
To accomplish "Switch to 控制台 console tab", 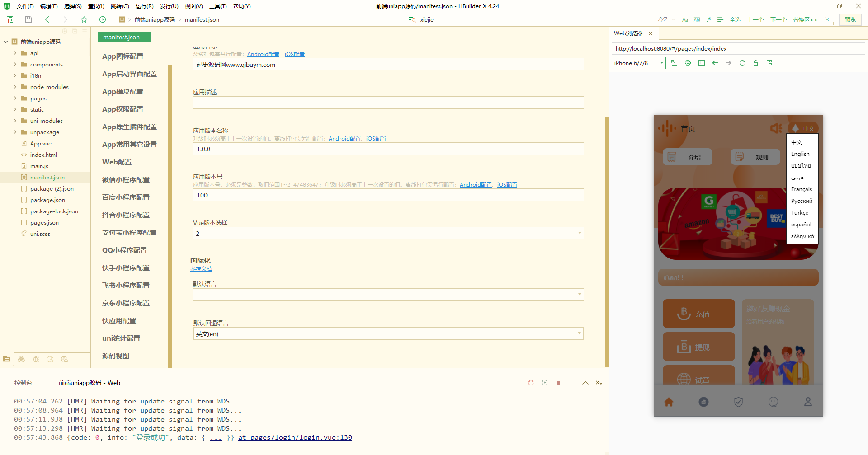I will (x=23, y=383).
